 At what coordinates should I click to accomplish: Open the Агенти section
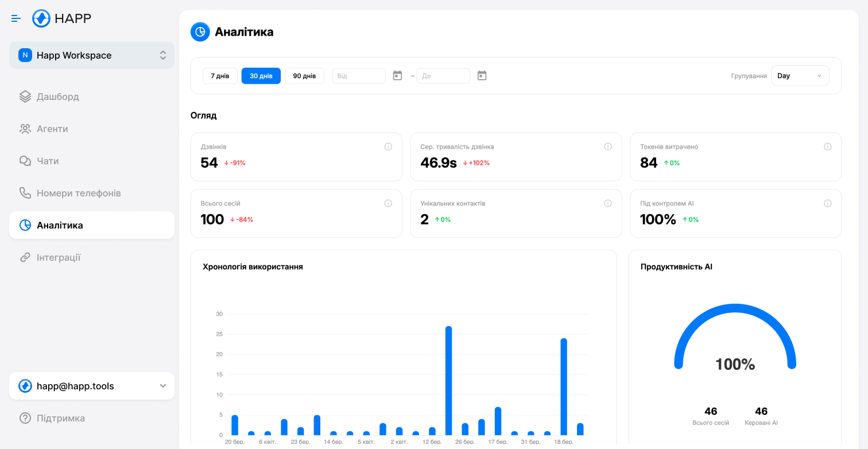pos(52,129)
